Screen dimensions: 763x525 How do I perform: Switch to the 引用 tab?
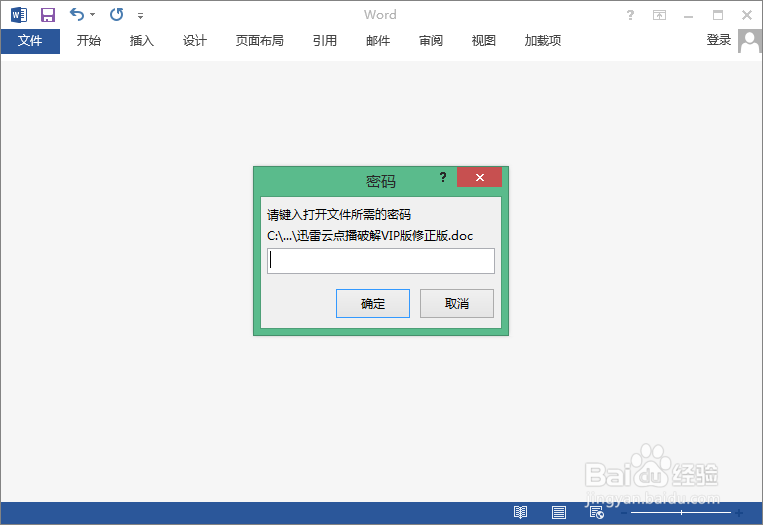[x=325, y=41]
